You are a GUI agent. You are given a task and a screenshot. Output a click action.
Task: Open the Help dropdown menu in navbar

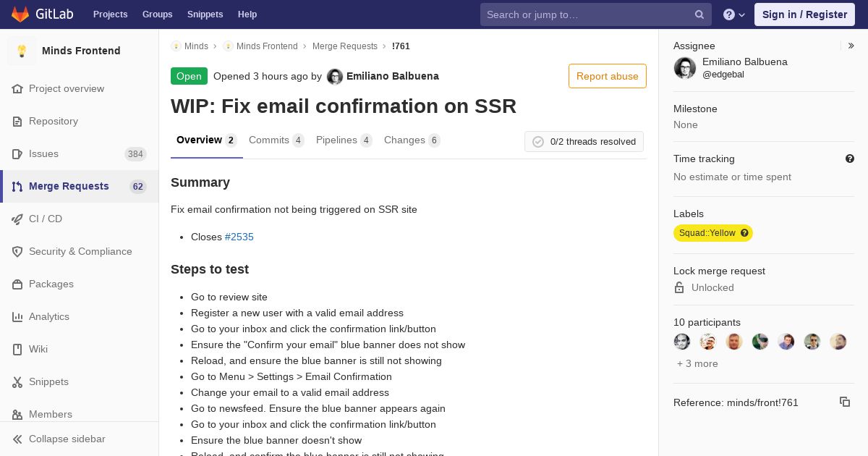click(x=734, y=14)
